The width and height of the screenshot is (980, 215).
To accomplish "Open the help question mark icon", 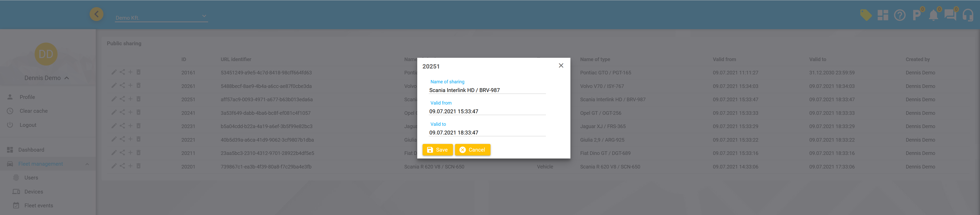I will click(899, 15).
